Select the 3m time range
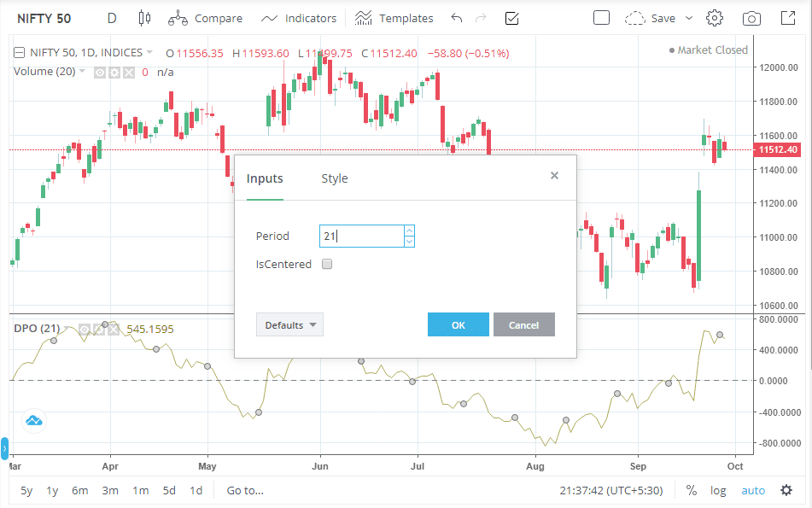This screenshot has width=812, height=508. coord(110,490)
